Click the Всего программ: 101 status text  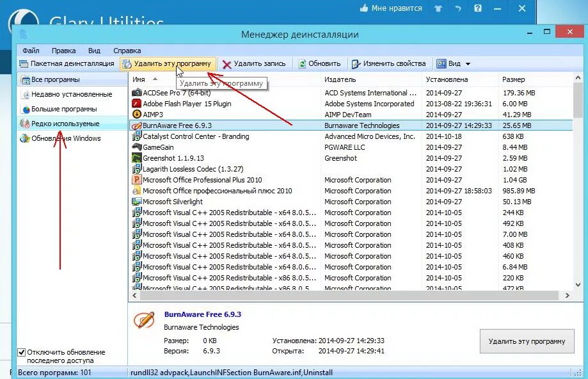(55, 373)
